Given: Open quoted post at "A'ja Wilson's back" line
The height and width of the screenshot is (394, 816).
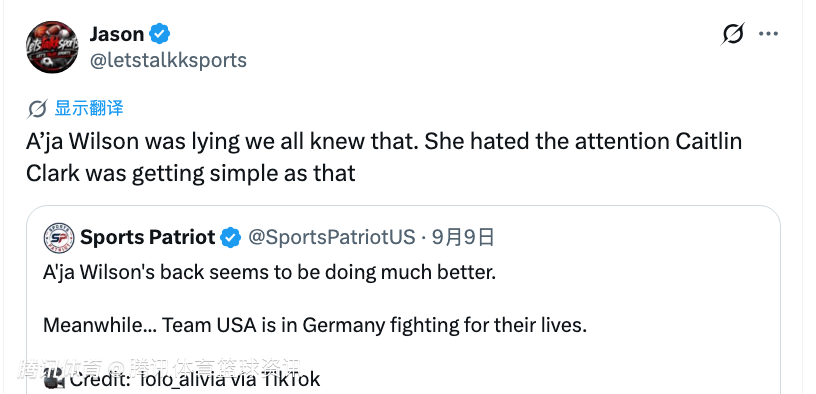Looking at the screenshot, I should point(269,273).
